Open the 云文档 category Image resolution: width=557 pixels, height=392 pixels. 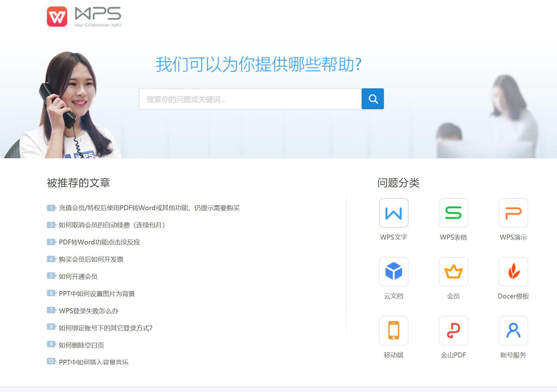pos(394,272)
